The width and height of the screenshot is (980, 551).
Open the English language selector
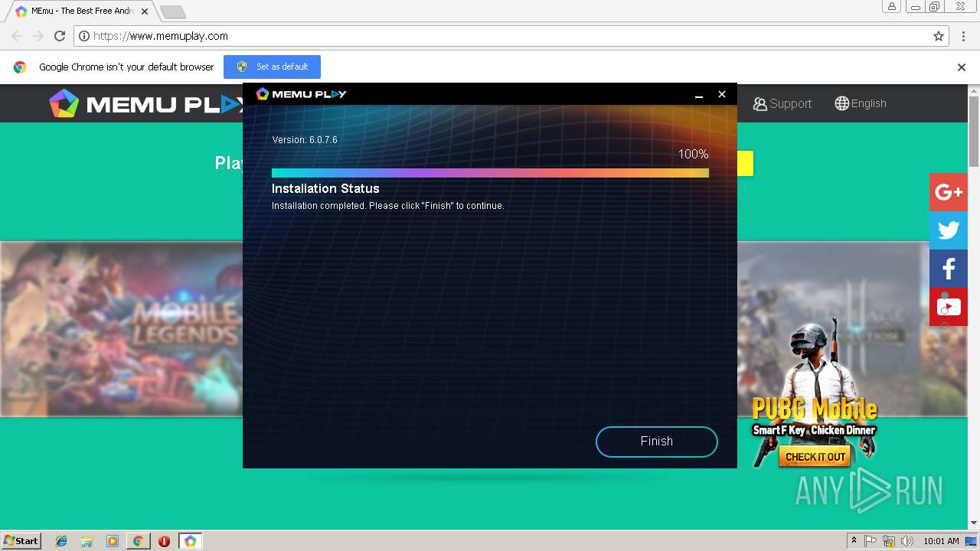click(861, 103)
